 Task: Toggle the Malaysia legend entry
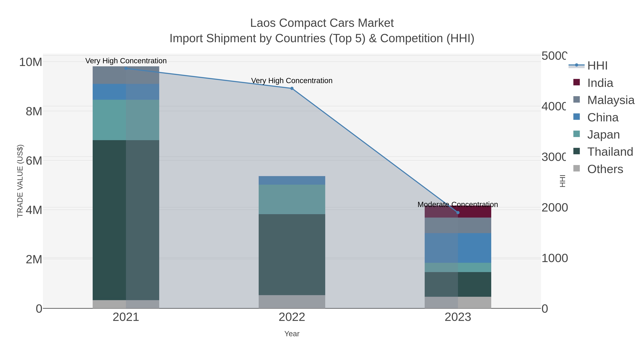tap(604, 100)
